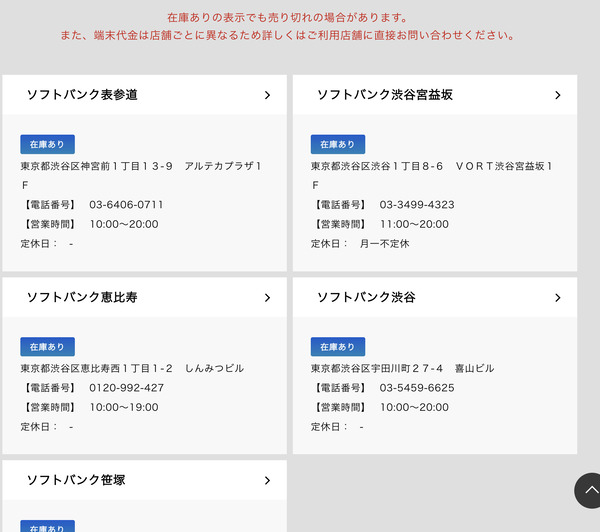The image size is (600, 532).
Task: Click 渋谷 store hours 10:00〜20:00
Action: tap(414, 407)
